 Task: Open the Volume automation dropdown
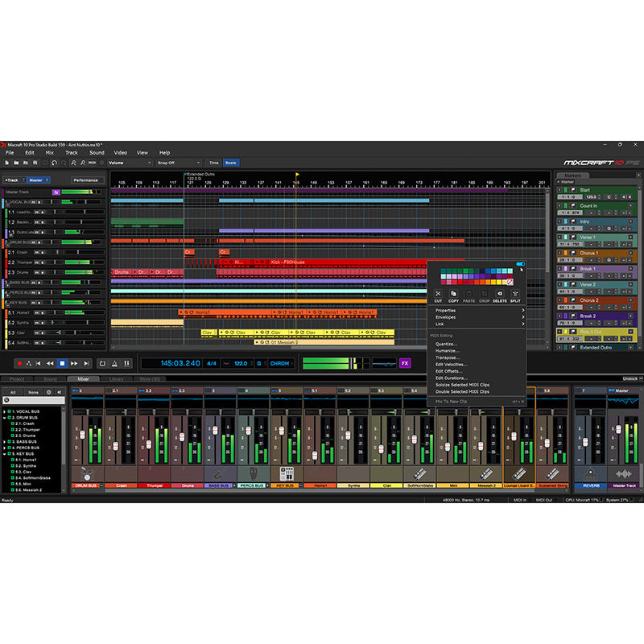pyautogui.click(x=130, y=163)
